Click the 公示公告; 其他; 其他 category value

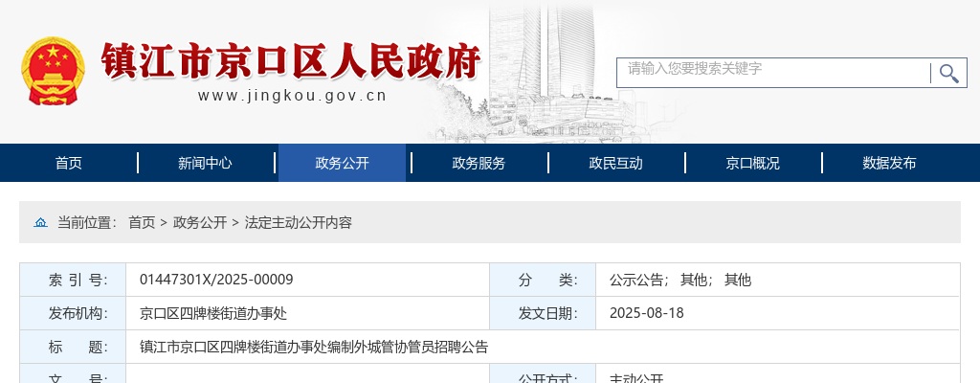pyautogui.click(x=680, y=280)
